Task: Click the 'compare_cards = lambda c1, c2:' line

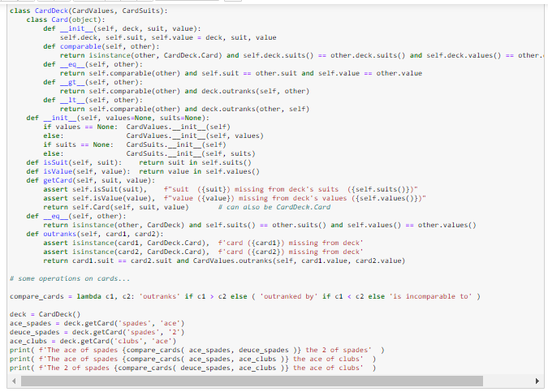Action: pyautogui.click(x=245, y=296)
